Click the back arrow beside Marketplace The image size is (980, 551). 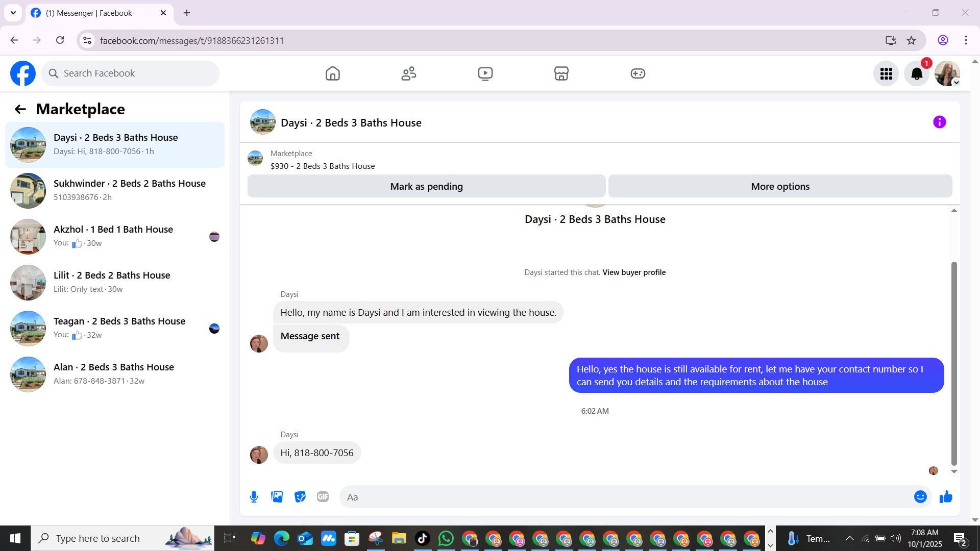pyautogui.click(x=20, y=109)
